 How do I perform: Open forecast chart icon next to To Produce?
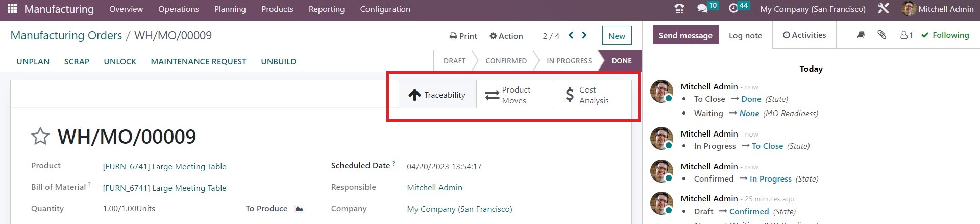click(x=299, y=209)
